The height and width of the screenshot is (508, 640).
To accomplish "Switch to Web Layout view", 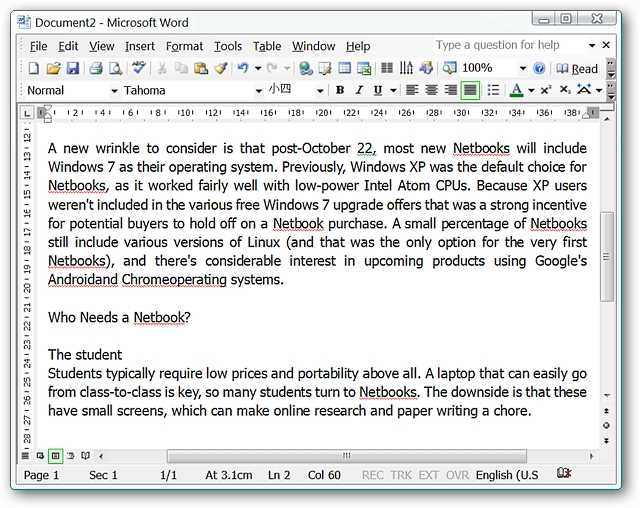I will (40, 455).
